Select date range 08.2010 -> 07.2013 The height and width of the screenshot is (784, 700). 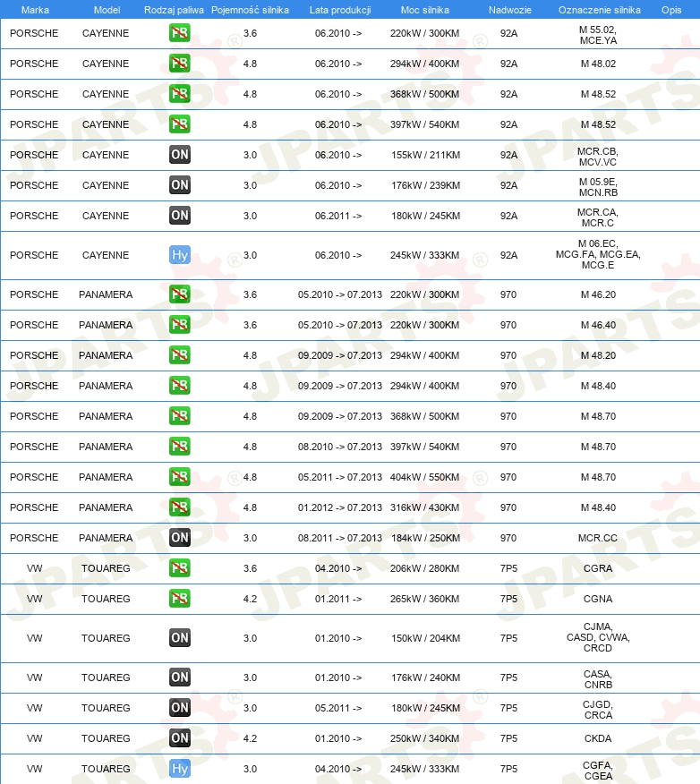(x=340, y=447)
